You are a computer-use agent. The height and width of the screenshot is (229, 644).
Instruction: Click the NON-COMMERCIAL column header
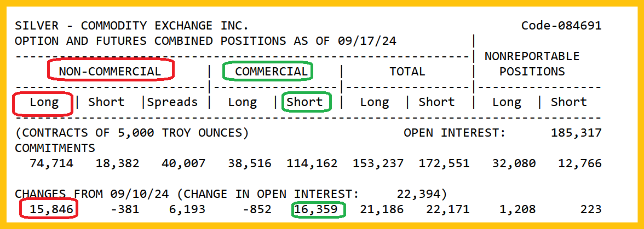(x=110, y=71)
